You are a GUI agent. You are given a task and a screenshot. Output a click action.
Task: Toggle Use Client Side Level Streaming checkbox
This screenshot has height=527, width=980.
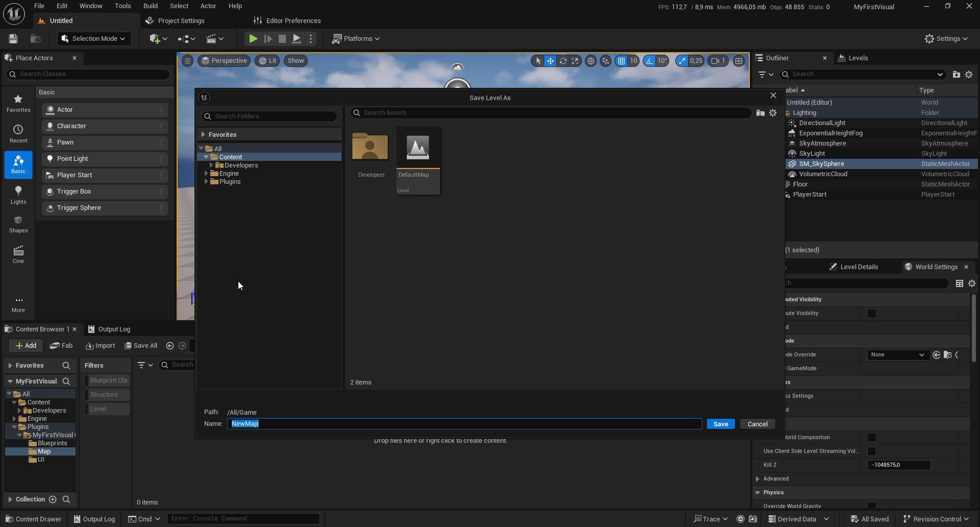(x=872, y=451)
